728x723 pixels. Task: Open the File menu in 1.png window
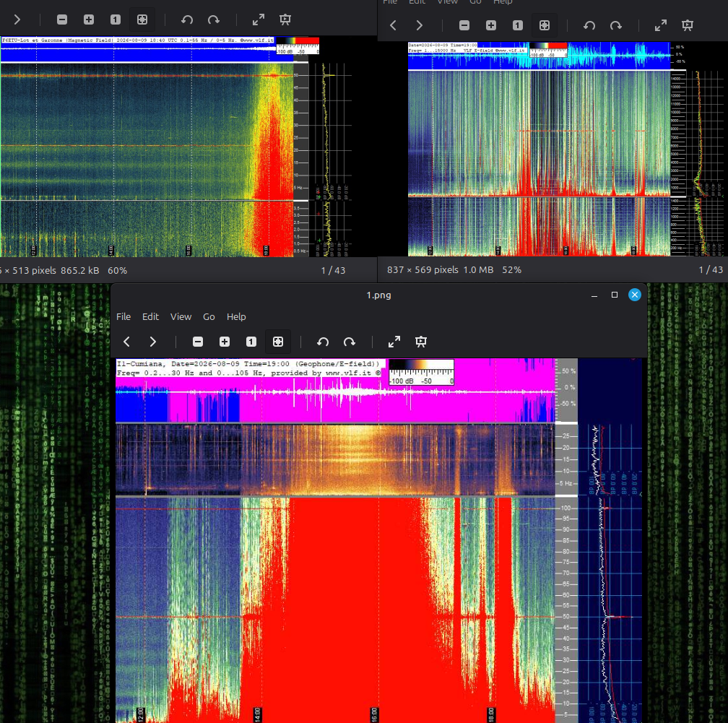click(x=123, y=316)
